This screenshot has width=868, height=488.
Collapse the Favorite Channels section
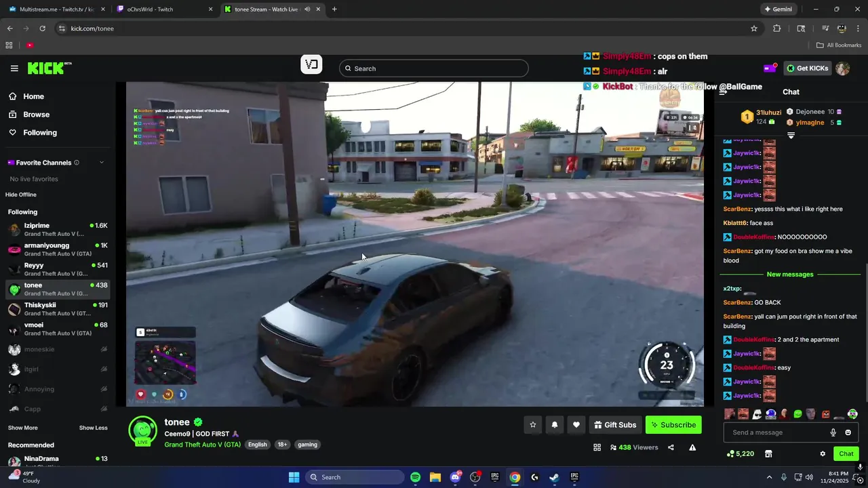pyautogui.click(x=102, y=163)
